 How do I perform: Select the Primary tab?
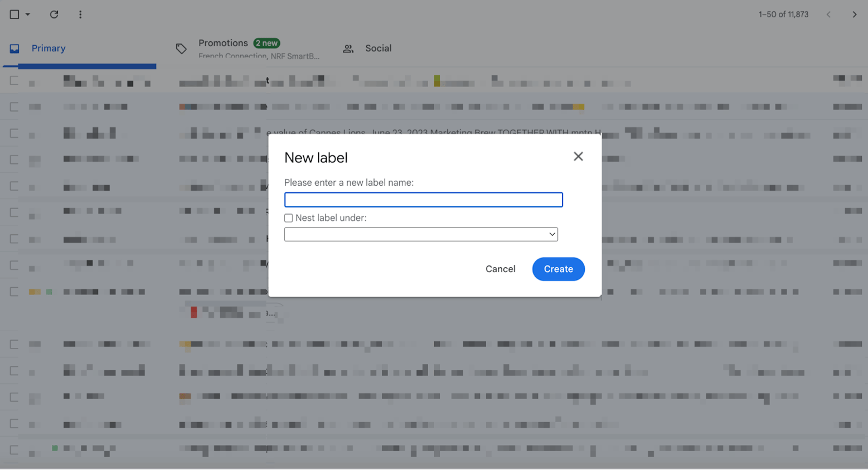pos(48,48)
